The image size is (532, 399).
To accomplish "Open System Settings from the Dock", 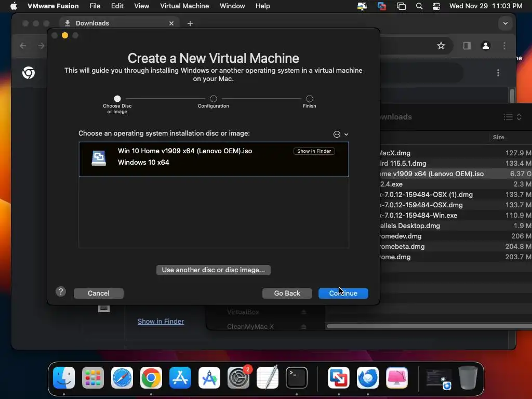I will tap(238, 378).
